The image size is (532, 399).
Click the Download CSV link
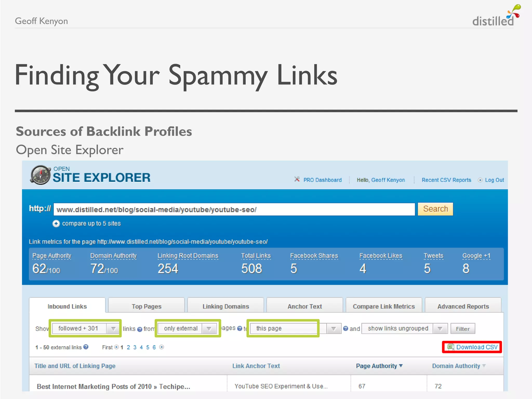(x=477, y=347)
